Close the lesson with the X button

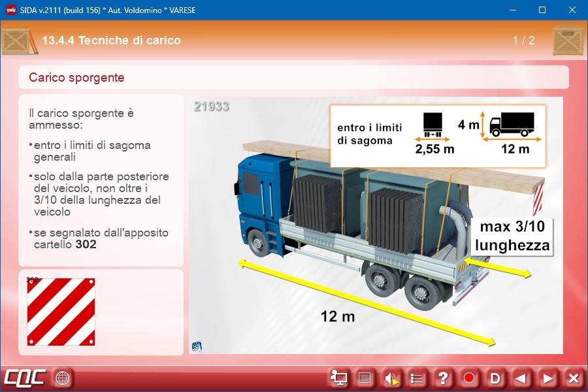click(573, 378)
